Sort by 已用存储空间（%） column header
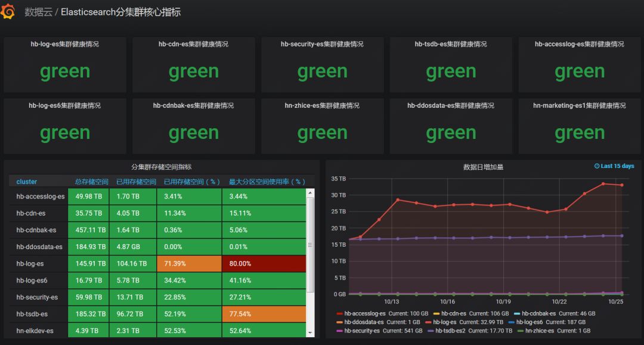Image resolution: width=644 pixels, height=345 pixels. pyautogui.click(x=192, y=182)
